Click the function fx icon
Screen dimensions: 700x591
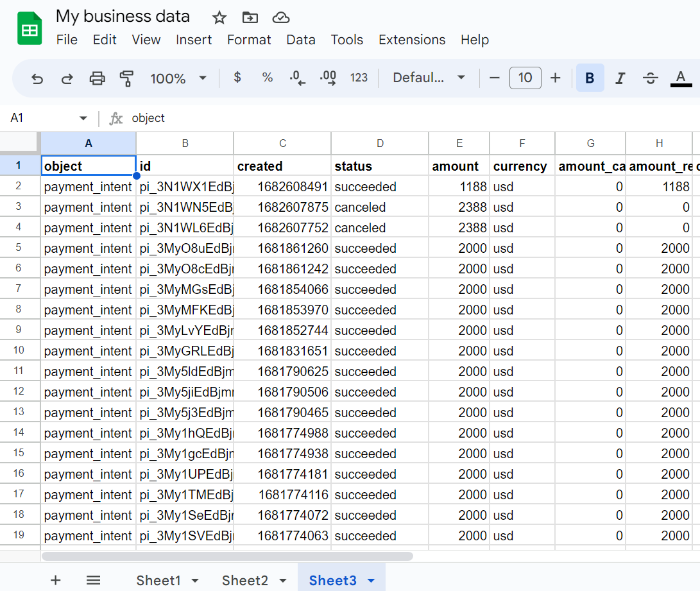pos(115,118)
